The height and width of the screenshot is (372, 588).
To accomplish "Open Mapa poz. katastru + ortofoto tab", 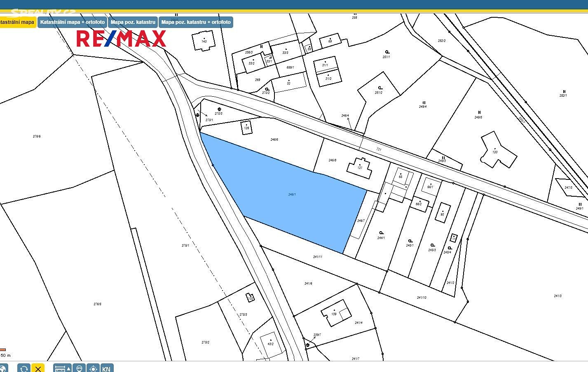I will tap(196, 22).
